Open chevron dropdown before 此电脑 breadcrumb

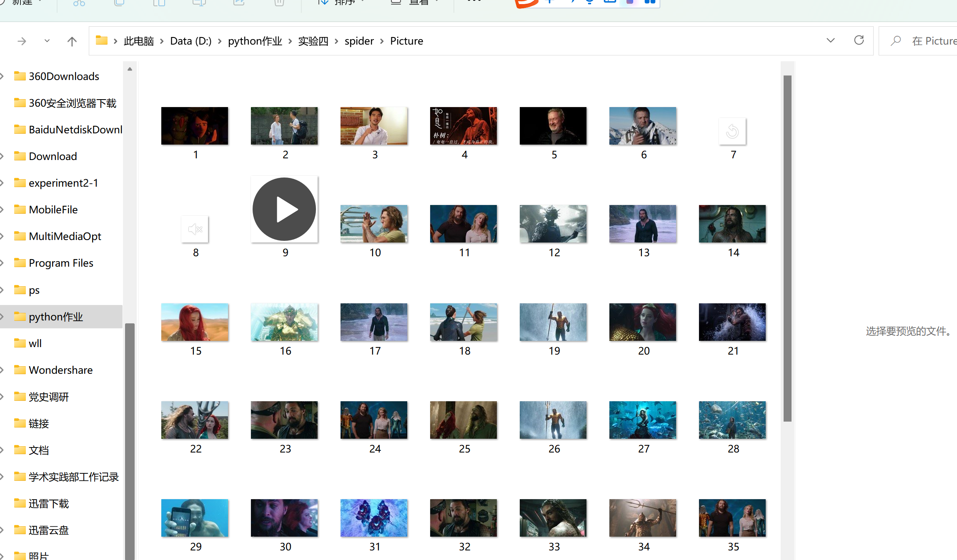click(115, 41)
